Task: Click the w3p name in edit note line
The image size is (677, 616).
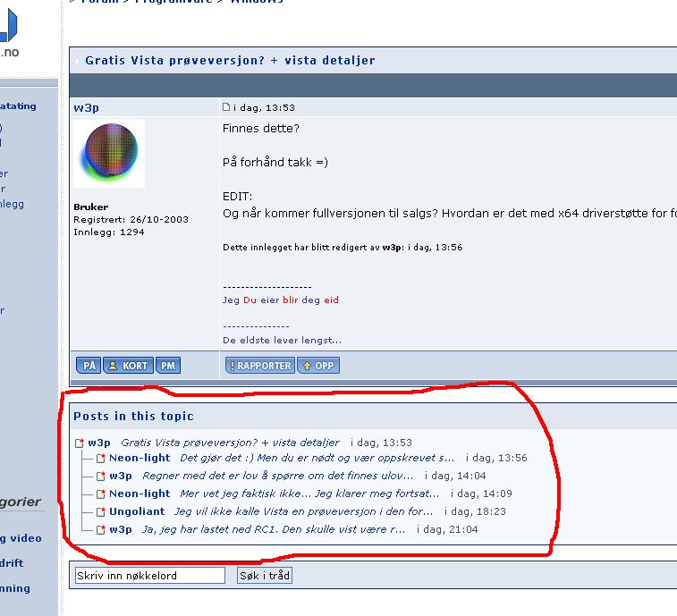Action: tap(392, 248)
